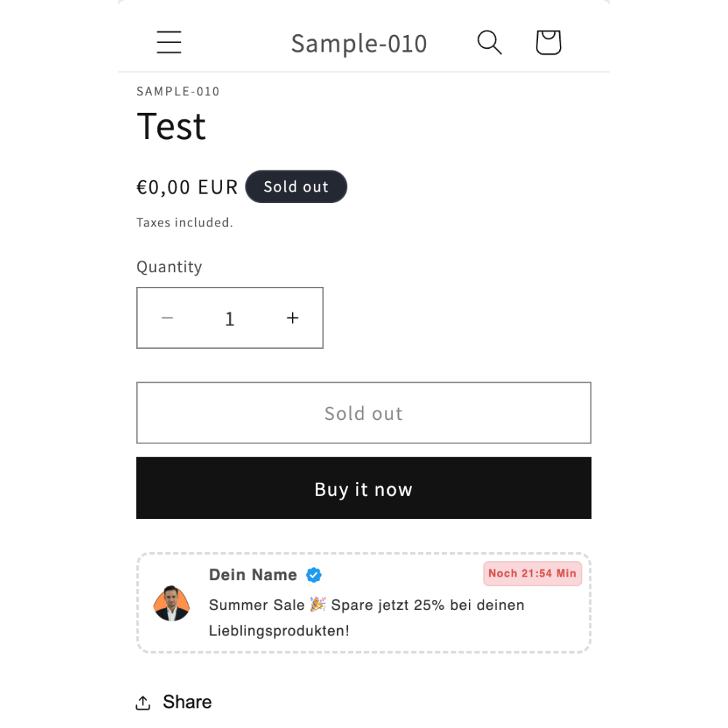728x728 pixels.
Task: Decrease quantity with the minus button
Action: tap(167, 318)
